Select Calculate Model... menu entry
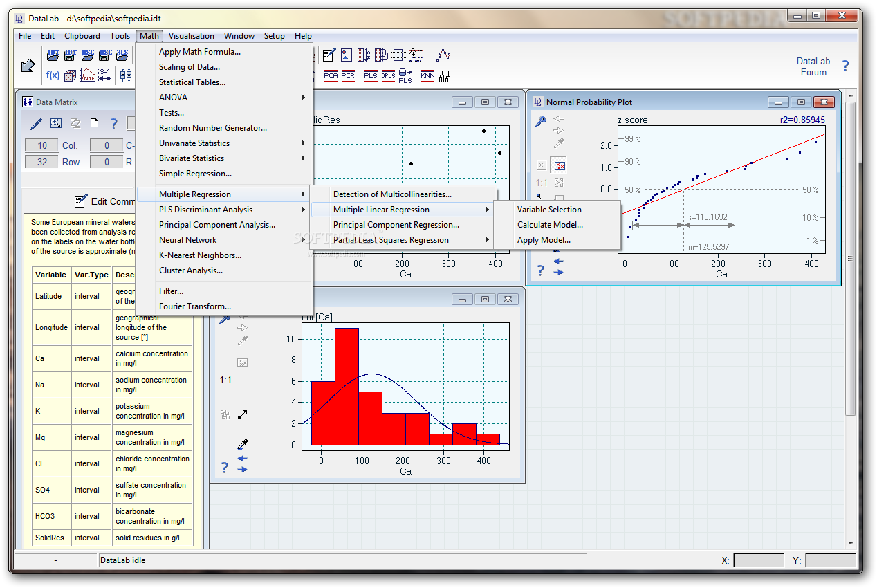Screen dimensions: 877x588 tap(557, 225)
